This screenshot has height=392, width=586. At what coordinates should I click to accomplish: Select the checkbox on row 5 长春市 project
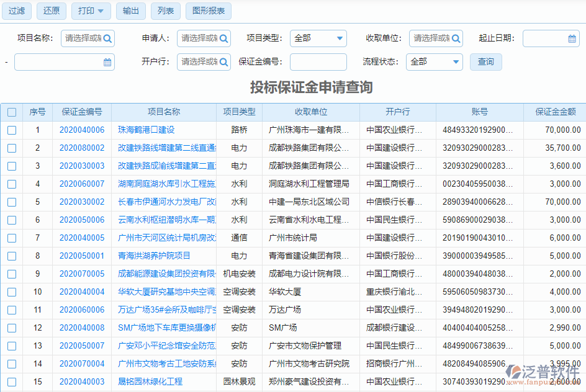coord(11,202)
